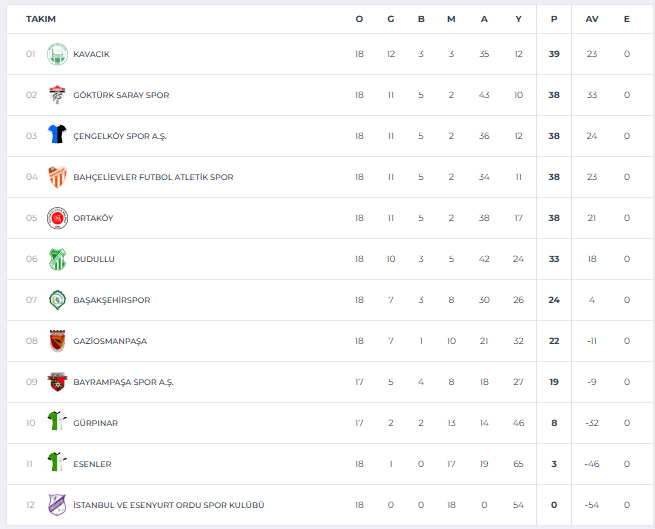The height and width of the screenshot is (529, 655).
Task: Click the Dudullu green striped crest
Action: [57, 259]
